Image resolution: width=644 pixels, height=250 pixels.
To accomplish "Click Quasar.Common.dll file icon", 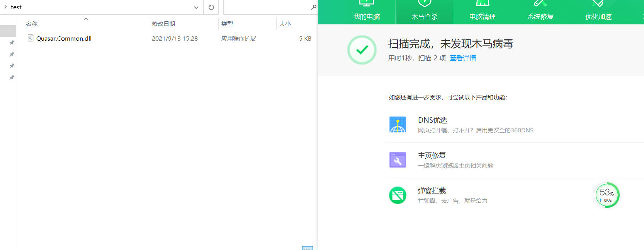I will pyautogui.click(x=31, y=38).
